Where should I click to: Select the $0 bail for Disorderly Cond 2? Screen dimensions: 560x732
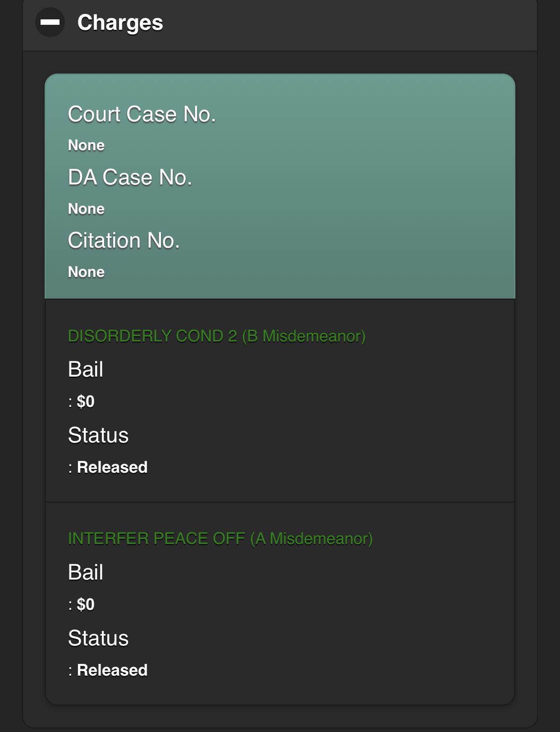(85, 401)
